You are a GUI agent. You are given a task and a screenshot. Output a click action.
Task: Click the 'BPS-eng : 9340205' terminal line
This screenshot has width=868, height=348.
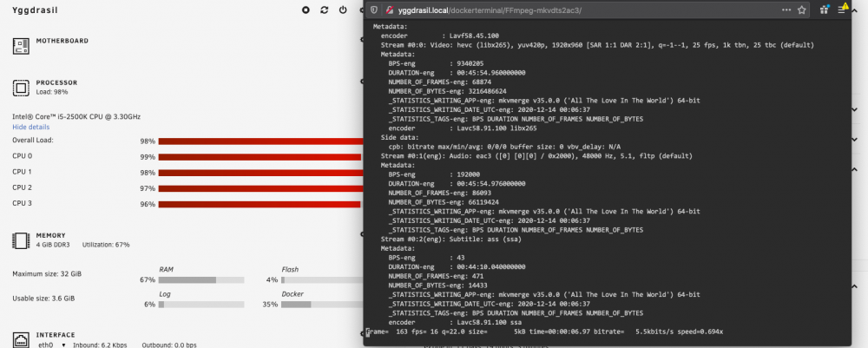point(437,63)
